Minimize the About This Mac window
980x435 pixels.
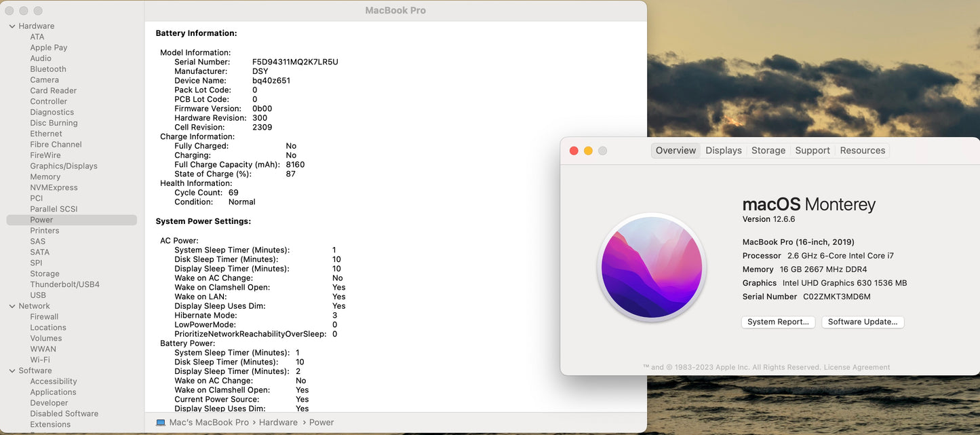tap(588, 151)
